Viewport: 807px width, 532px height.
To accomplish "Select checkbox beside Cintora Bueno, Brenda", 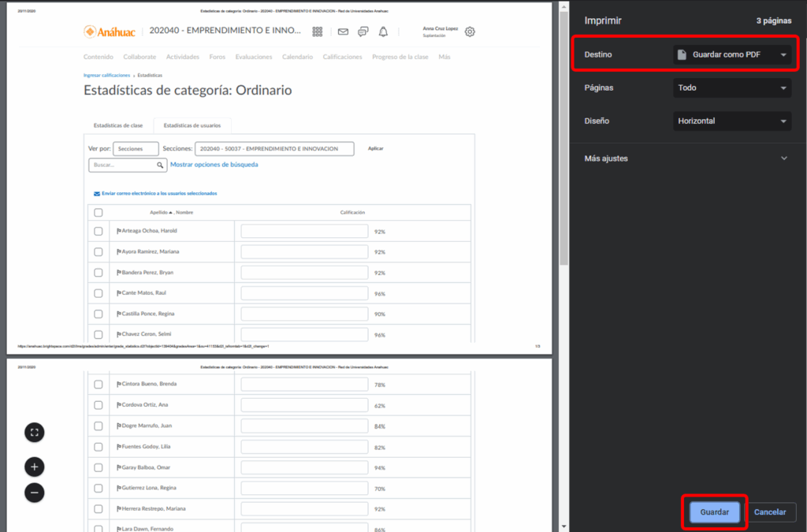I will click(99, 384).
